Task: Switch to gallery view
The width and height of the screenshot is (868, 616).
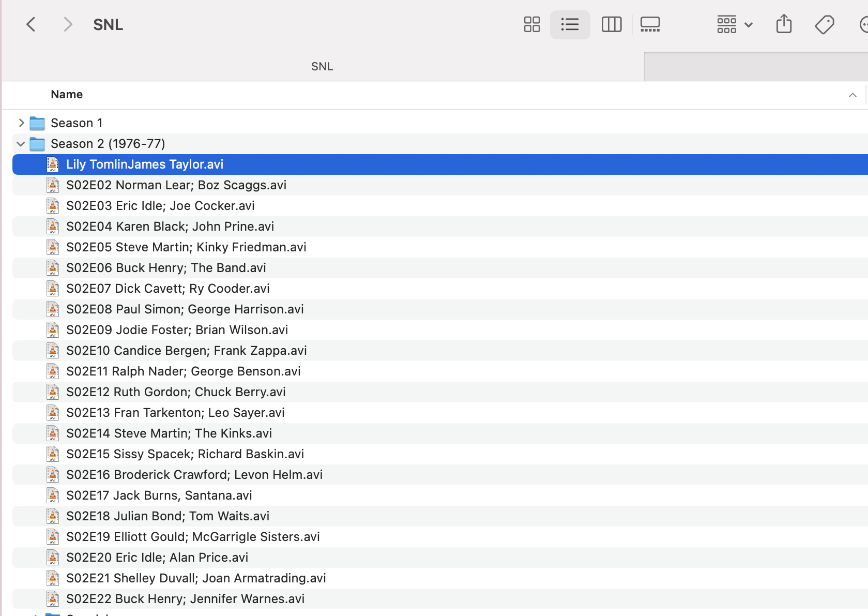Action: click(x=650, y=24)
